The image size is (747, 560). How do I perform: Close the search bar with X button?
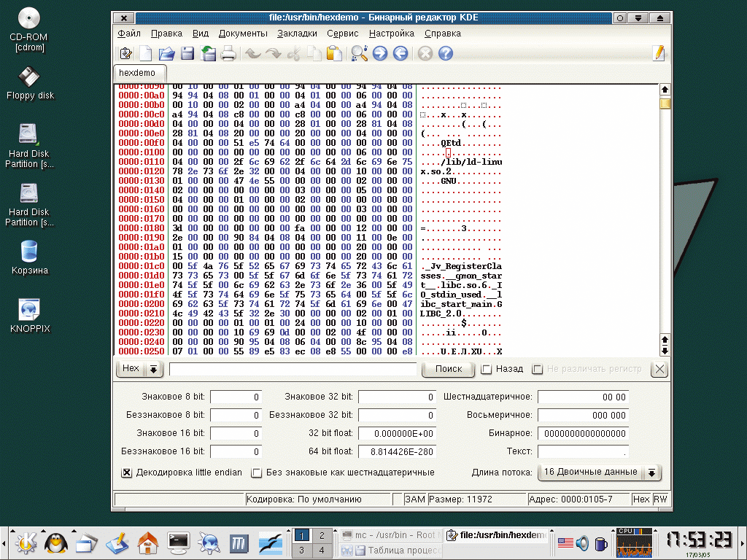click(659, 368)
